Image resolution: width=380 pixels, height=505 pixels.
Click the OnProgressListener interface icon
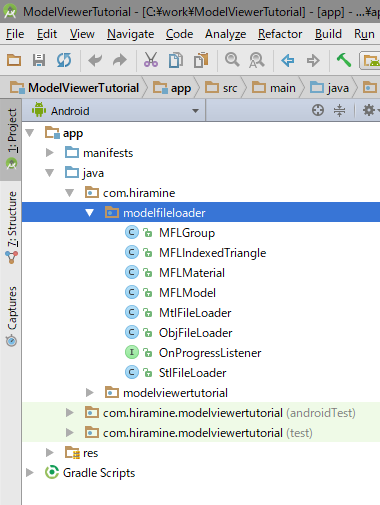point(132,353)
